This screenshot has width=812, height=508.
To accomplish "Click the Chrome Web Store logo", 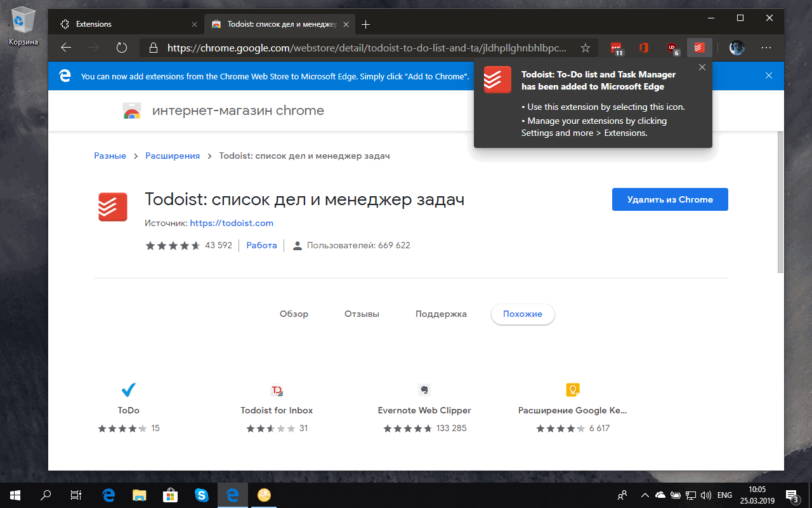I will click(132, 111).
